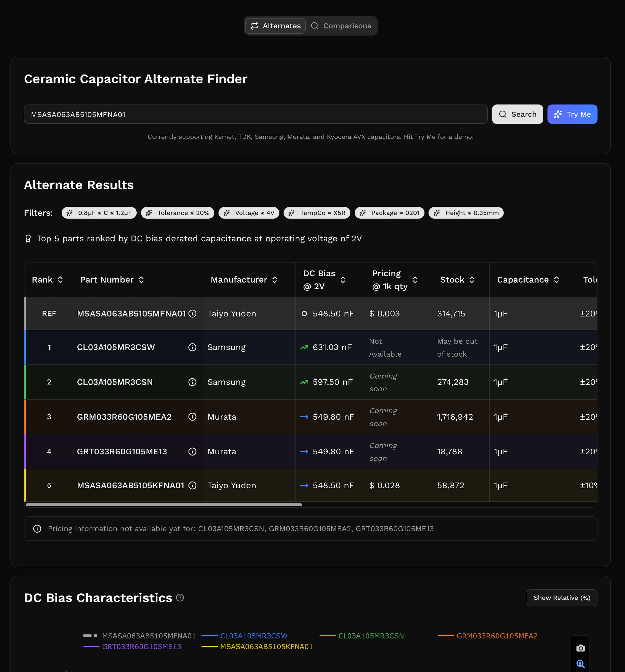625x672 pixels.
Task: Sort table by Rank column
Action: point(47,280)
